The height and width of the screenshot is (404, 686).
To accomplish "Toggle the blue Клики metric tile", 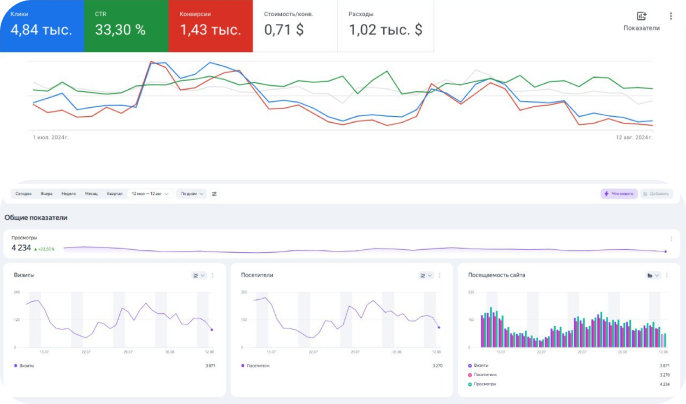I will point(44,25).
